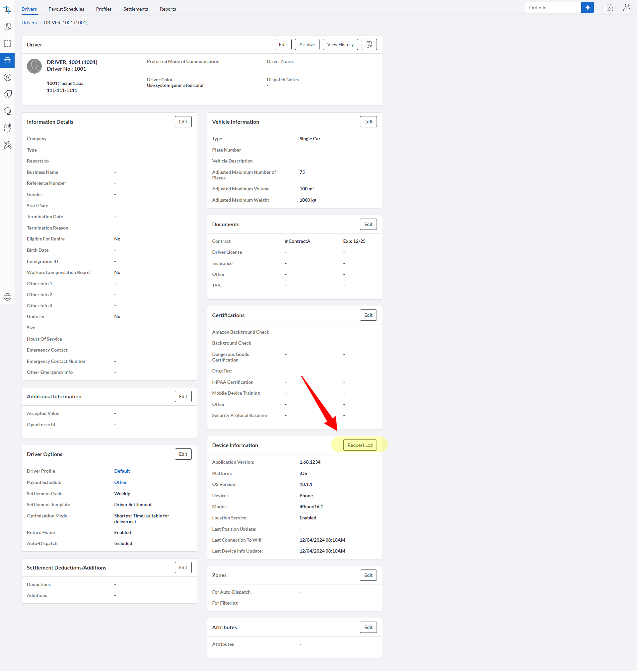637x672 pixels.
Task: Click the add calendar order icon
Action: coord(609,8)
